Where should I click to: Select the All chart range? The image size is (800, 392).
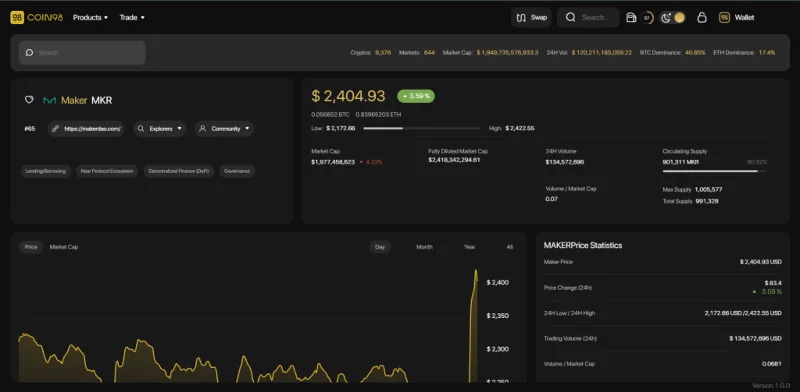[x=509, y=247]
